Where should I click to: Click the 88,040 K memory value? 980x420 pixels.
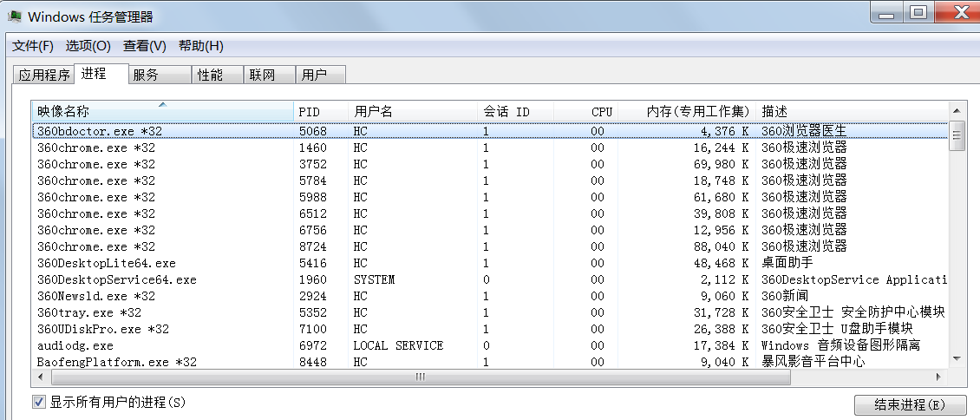coord(721,246)
